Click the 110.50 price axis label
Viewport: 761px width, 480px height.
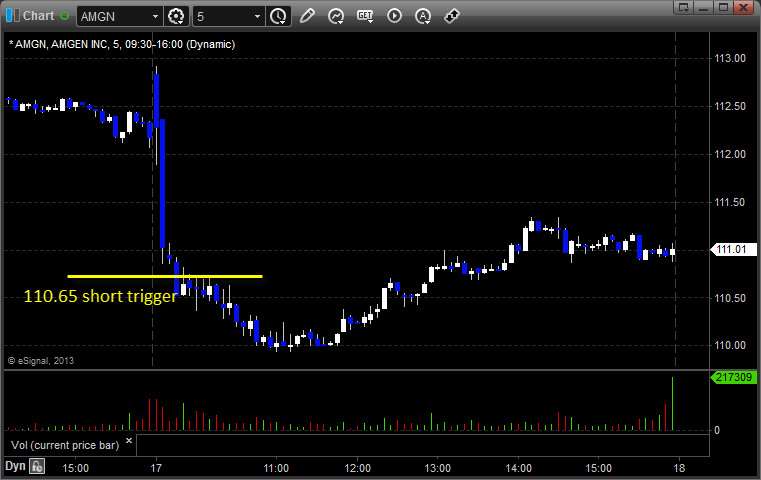coord(730,298)
